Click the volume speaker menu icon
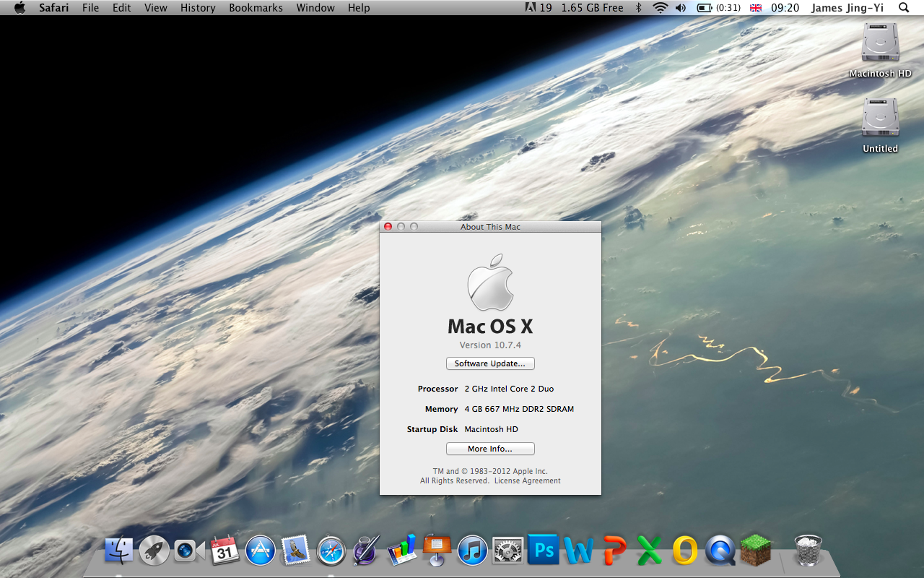The image size is (924, 578). [x=681, y=8]
